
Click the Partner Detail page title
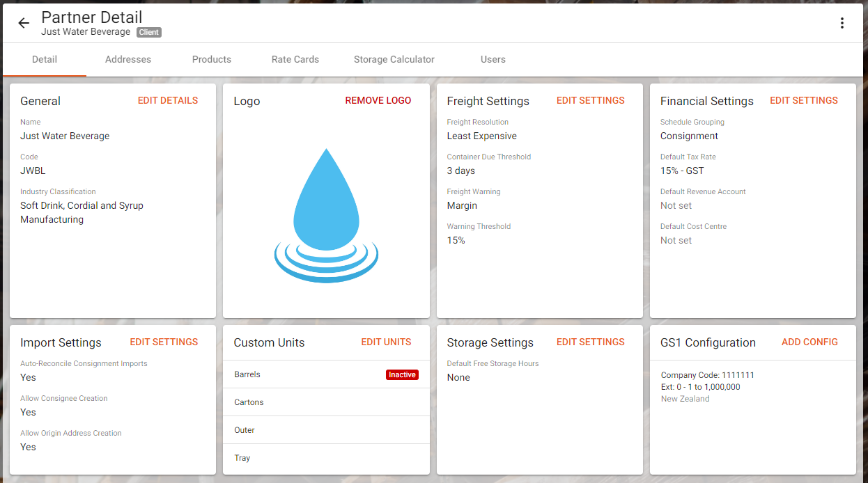pyautogui.click(x=92, y=17)
